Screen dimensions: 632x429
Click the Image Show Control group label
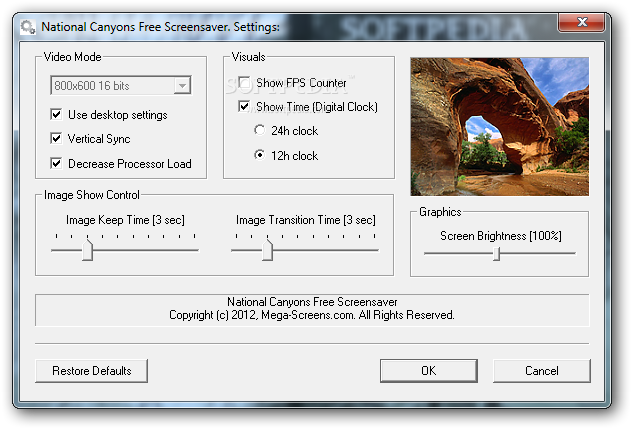click(x=92, y=195)
